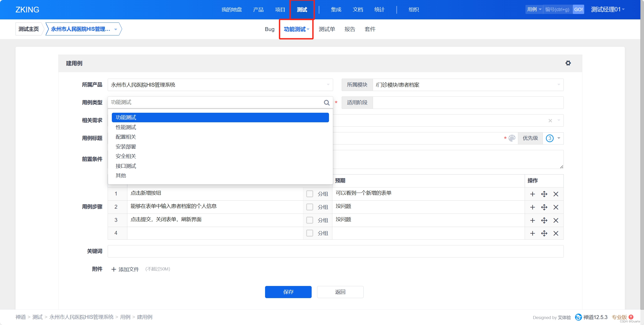The height and width of the screenshot is (325, 644).
Task: Open the title color palette icon
Action: point(512,138)
